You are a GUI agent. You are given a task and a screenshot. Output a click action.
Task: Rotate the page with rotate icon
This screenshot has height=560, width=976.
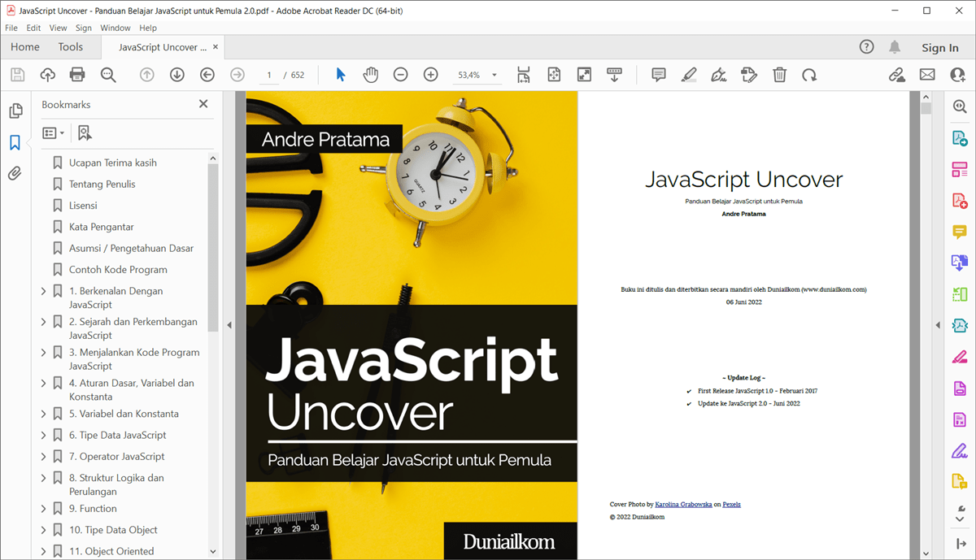809,75
